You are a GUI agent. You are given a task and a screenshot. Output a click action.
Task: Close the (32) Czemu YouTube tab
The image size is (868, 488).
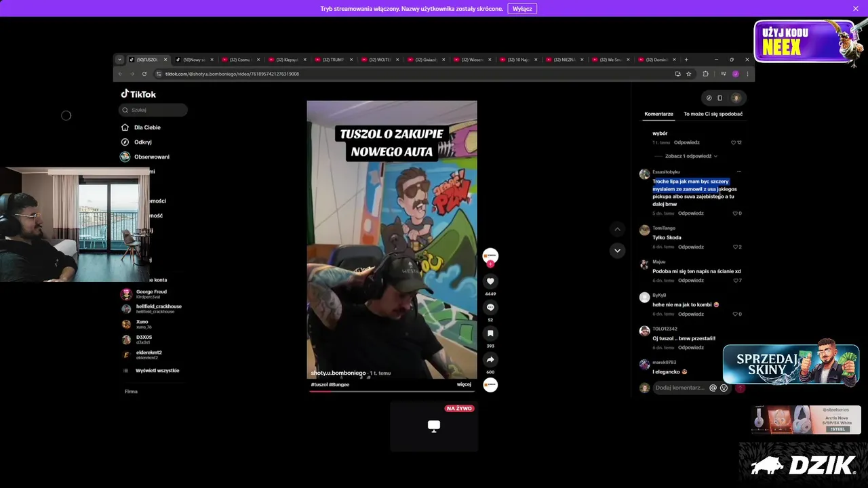coord(258,60)
